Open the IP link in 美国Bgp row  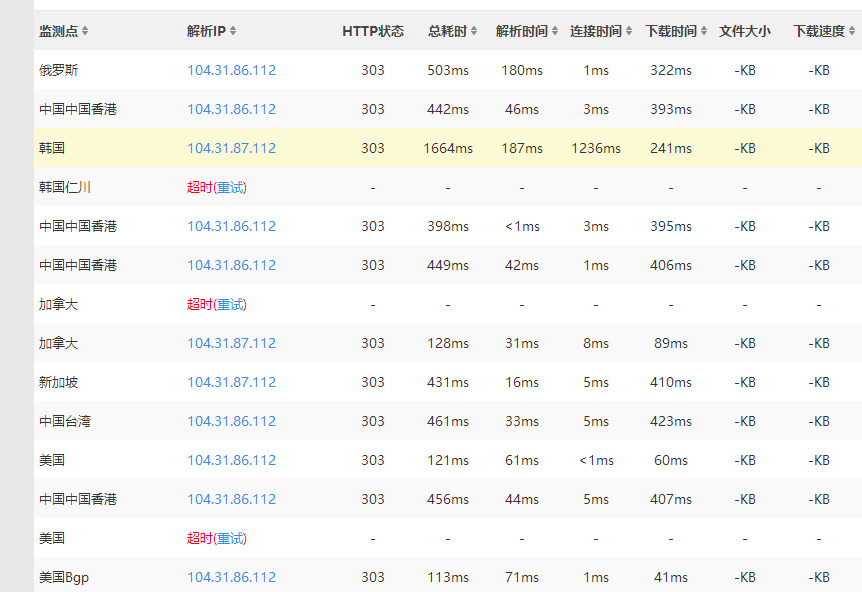pos(231,577)
